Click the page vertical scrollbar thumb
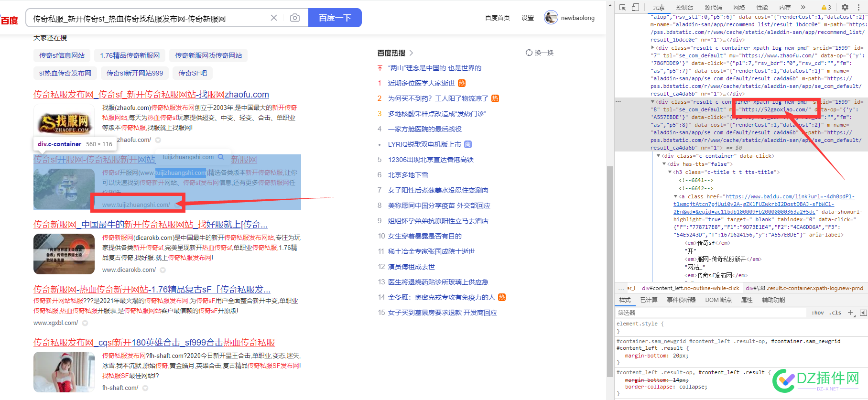The height and width of the screenshot is (400, 868). coord(610,271)
